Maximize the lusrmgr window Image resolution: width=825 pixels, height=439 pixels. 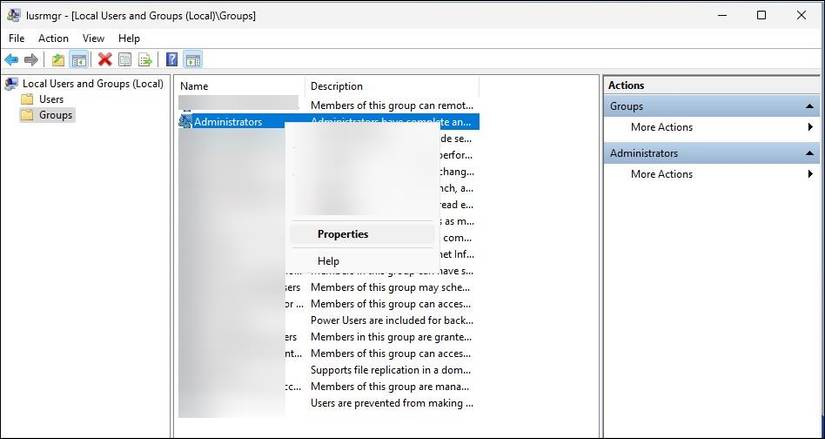coord(761,15)
